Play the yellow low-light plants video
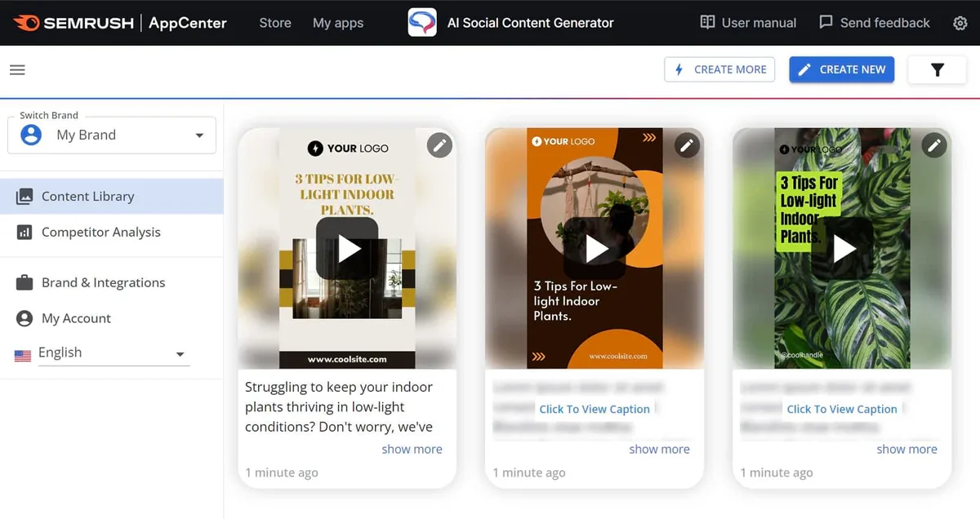 (x=347, y=249)
